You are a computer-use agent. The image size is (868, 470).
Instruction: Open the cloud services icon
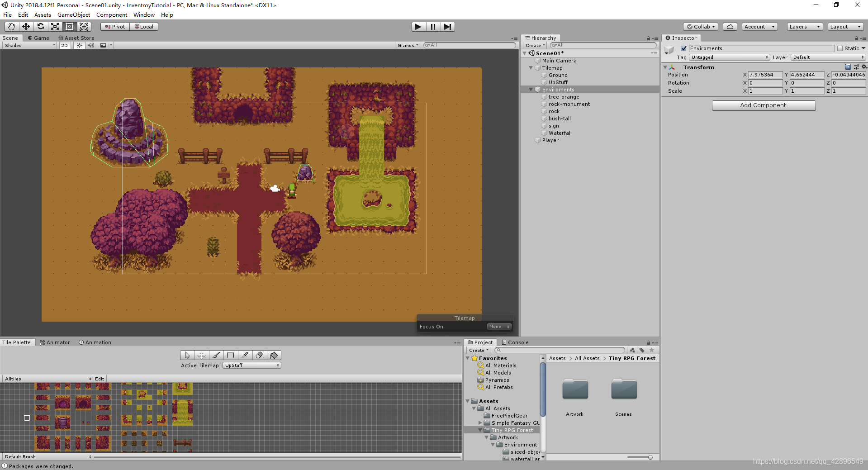click(x=730, y=27)
